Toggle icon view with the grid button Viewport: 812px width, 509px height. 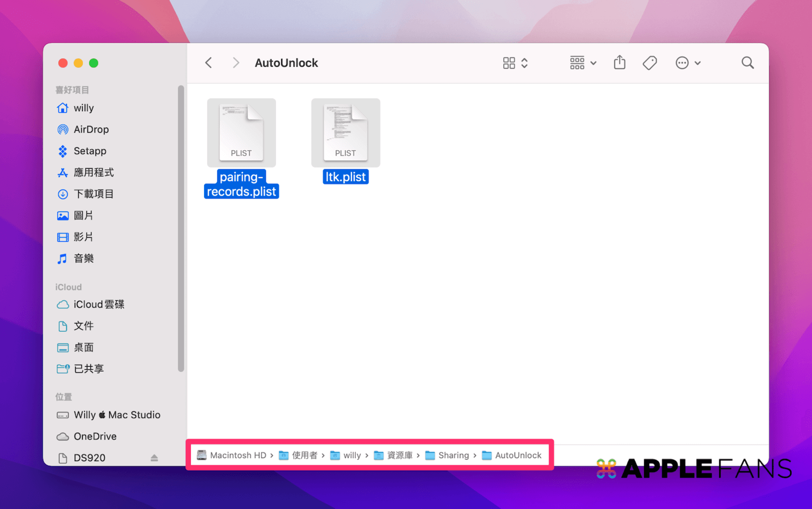coord(509,62)
